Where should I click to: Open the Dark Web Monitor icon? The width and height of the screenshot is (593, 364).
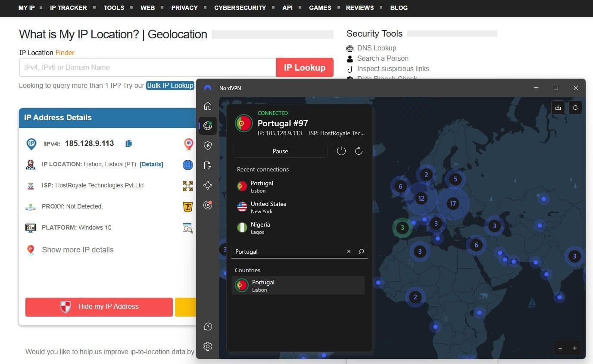click(208, 205)
